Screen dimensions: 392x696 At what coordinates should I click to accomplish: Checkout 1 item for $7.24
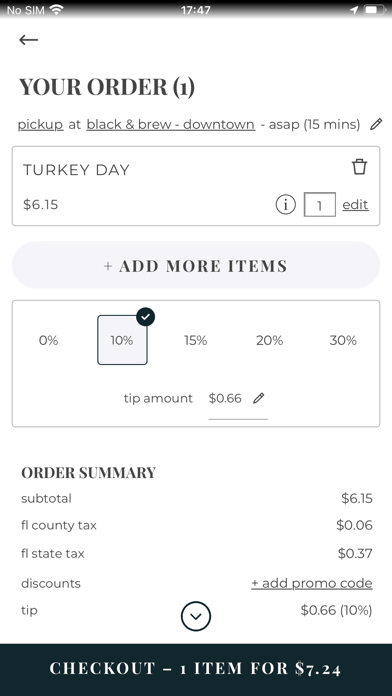[196, 669]
